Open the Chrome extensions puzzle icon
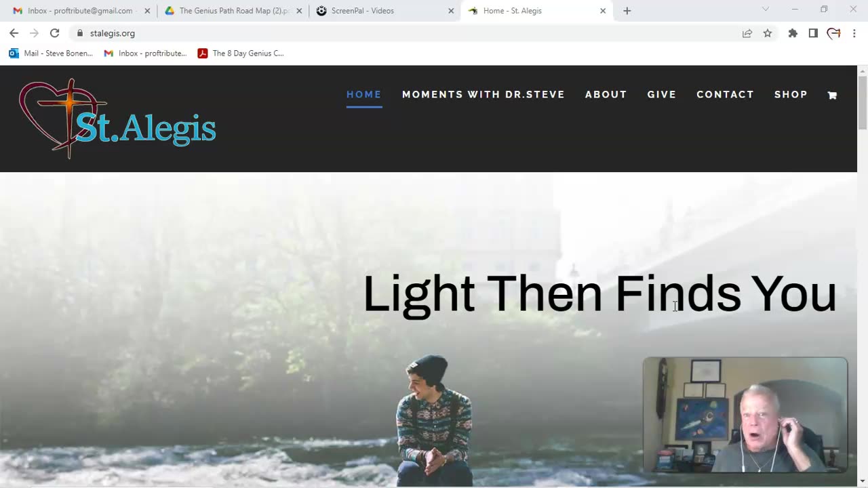 click(x=793, y=33)
